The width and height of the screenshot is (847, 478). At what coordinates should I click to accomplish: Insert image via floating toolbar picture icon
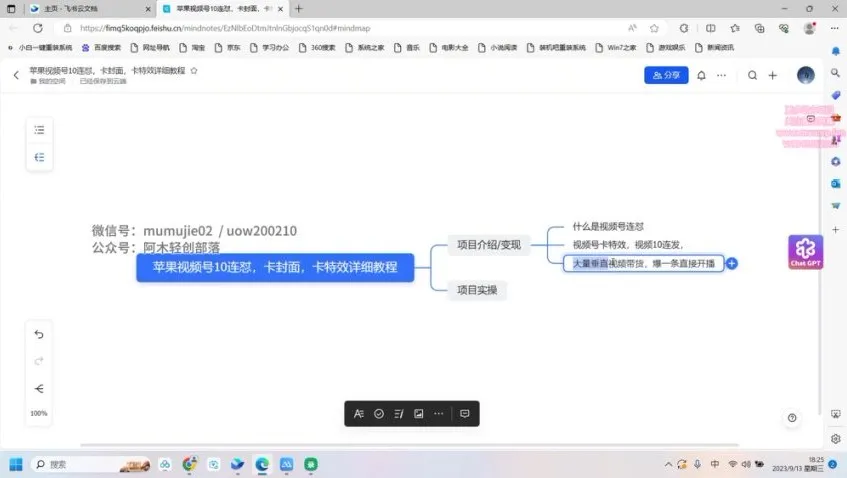tap(419, 413)
